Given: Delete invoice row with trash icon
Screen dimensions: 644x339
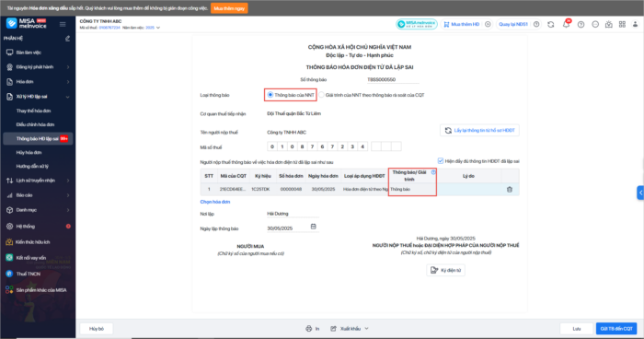Looking at the screenshot, I should coord(510,189).
